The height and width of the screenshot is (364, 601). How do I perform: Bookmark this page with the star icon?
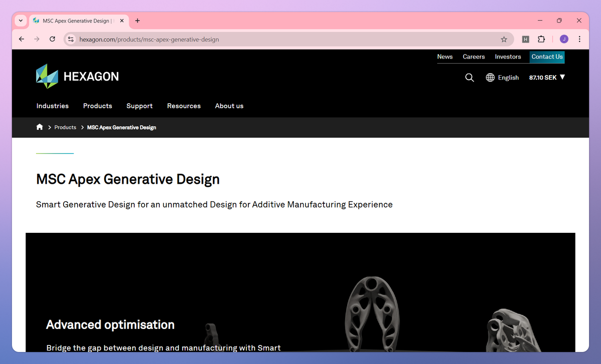coord(504,39)
